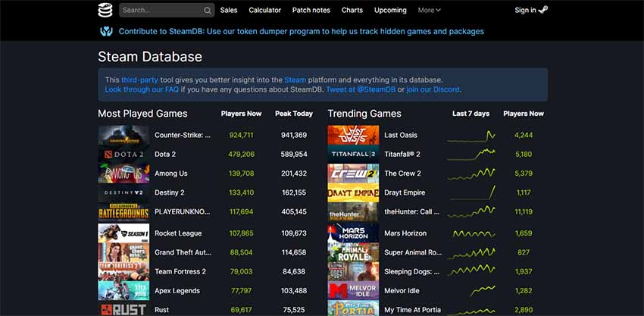Open the Rocket League thumbnail
The height and width of the screenshot is (316, 644).
pyautogui.click(x=123, y=233)
